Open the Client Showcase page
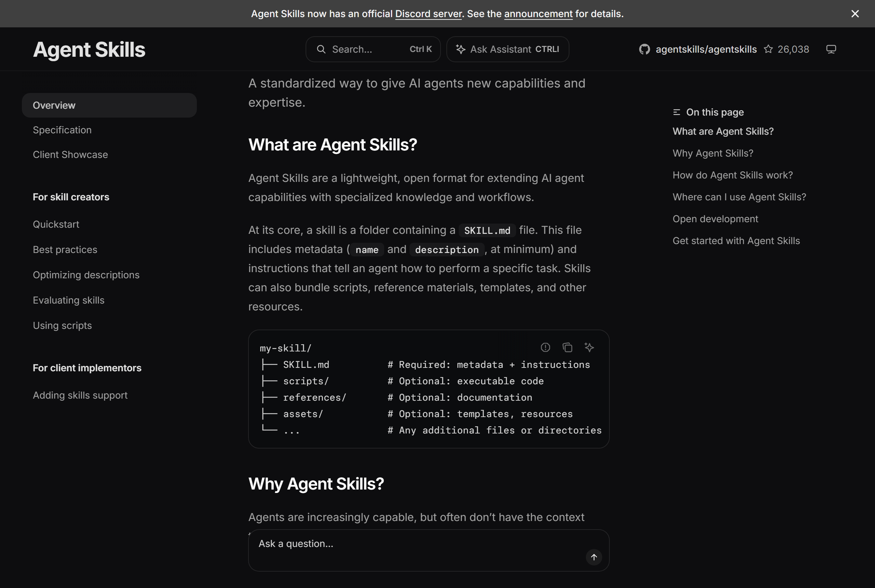 (70, 155)
